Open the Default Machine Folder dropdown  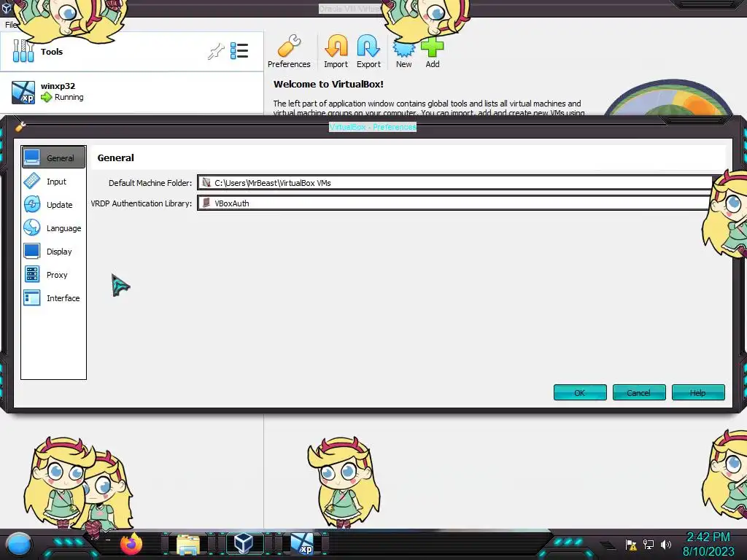[455, 183]
